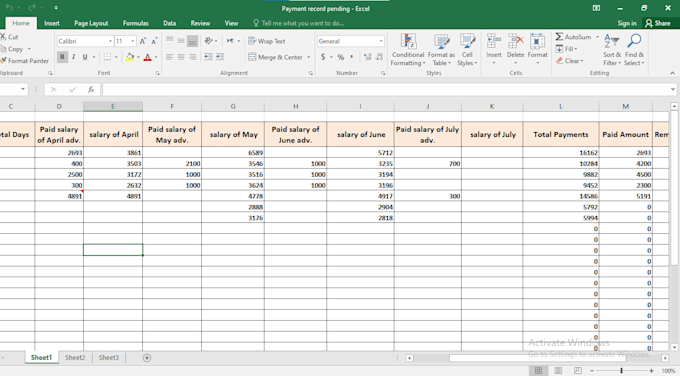680x376 pixels.
Task: Click Cut button
Action: (10, 37)
